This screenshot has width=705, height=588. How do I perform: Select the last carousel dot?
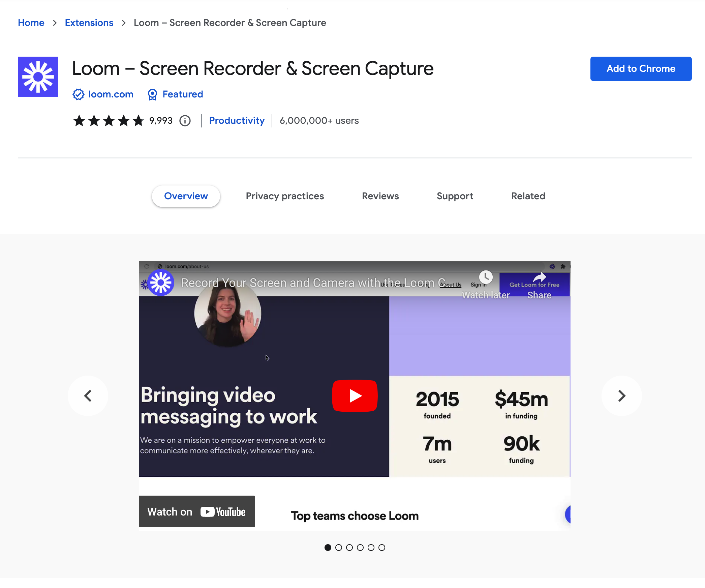[x=382, y=548]
